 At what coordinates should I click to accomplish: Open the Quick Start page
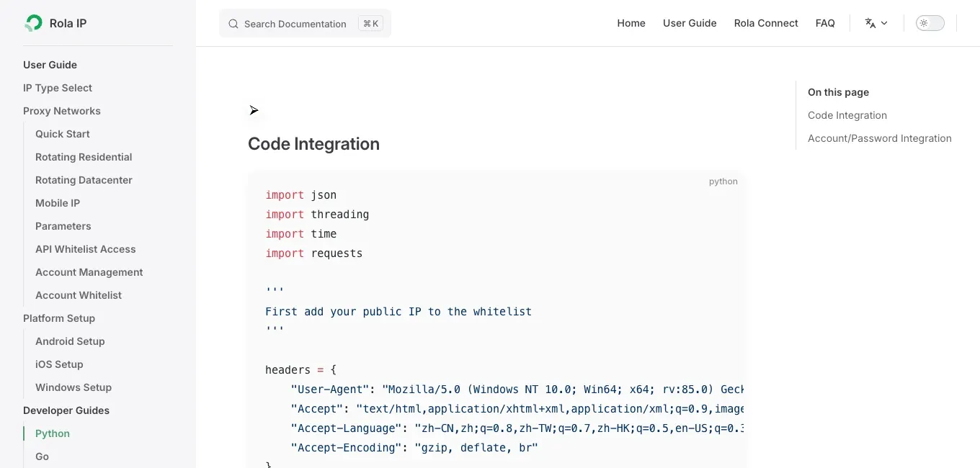tap(63, 134)
